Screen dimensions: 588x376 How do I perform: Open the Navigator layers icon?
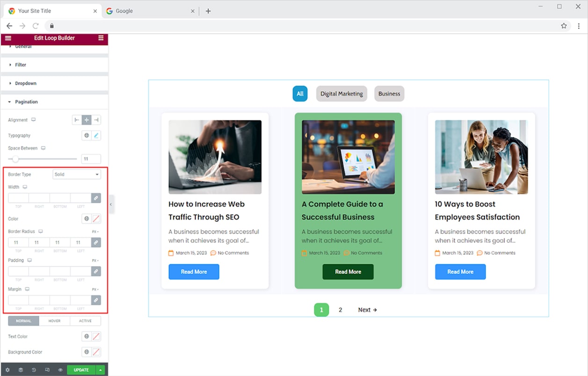pyautogui.click(x=21, y=370)
